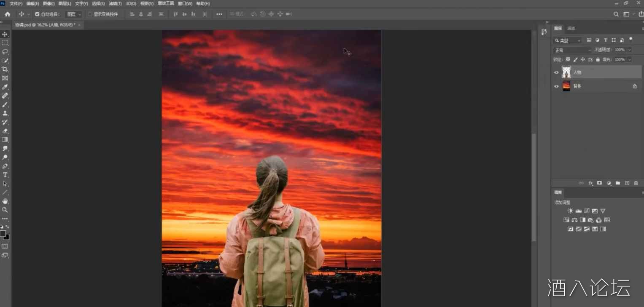The width and height of the screenshot is (644, 307).
Task: Expand the layer opacity (不透明度) dropdown arrow
Action: [x=629, y=50]
